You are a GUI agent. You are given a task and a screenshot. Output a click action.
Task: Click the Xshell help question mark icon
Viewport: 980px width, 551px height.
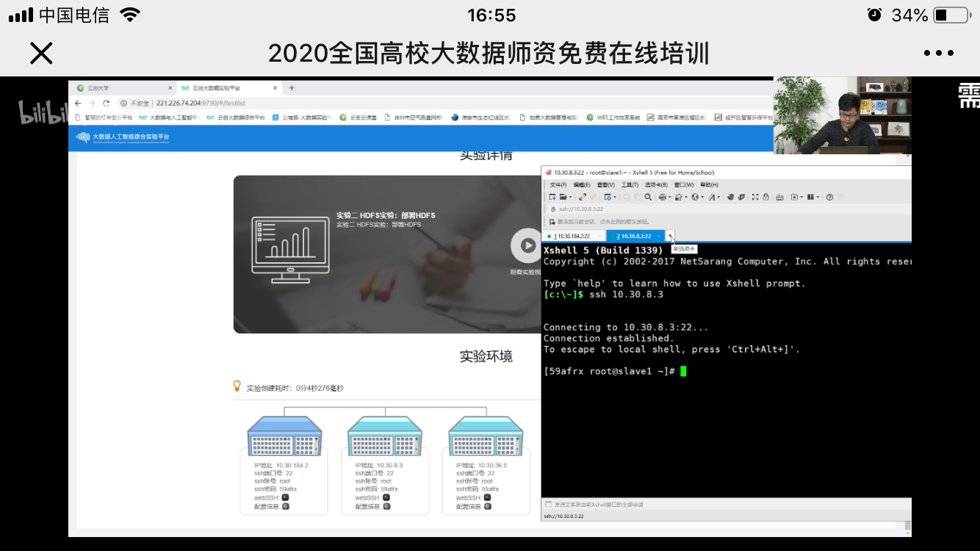point(829,197)
